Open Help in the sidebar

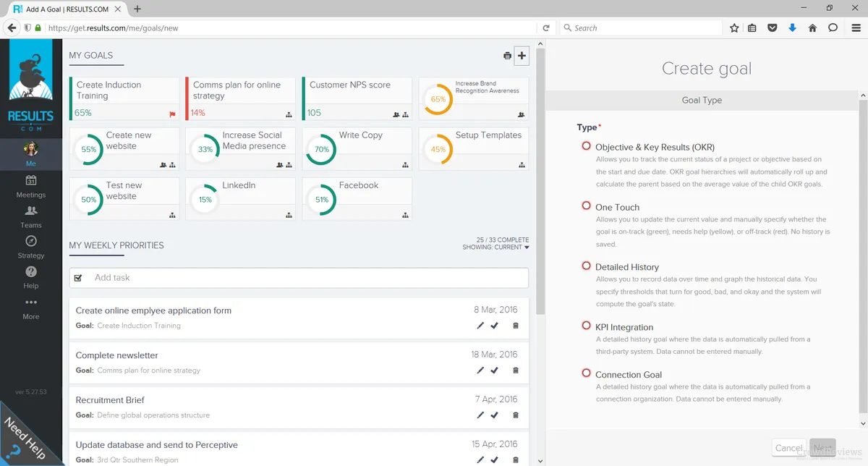click(31, 277)
